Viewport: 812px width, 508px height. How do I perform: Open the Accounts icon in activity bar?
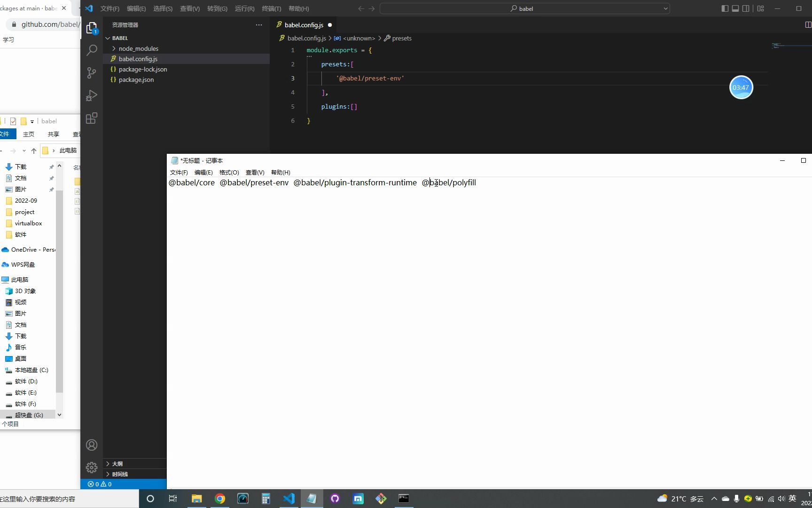(92, 445)
